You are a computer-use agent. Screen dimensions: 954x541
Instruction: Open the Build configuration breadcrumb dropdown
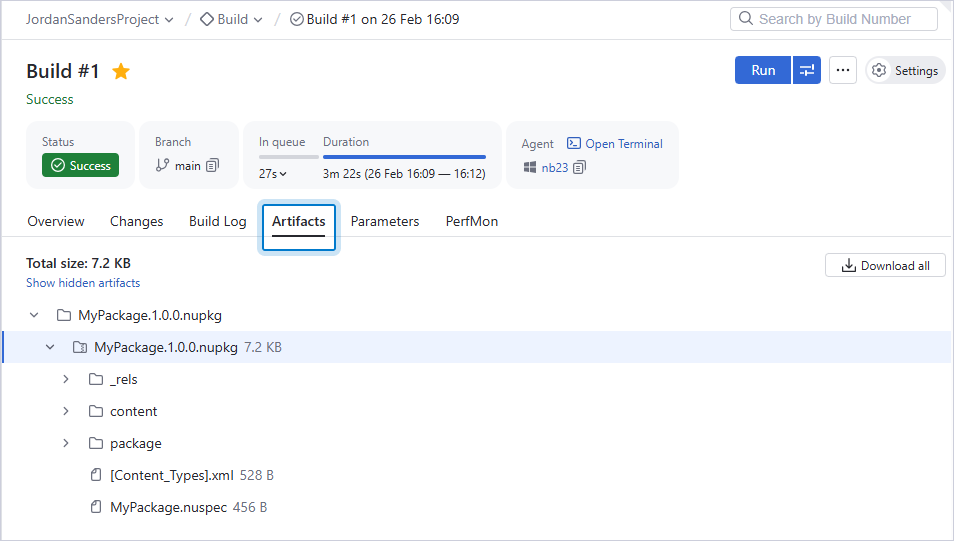click(232, 19)
